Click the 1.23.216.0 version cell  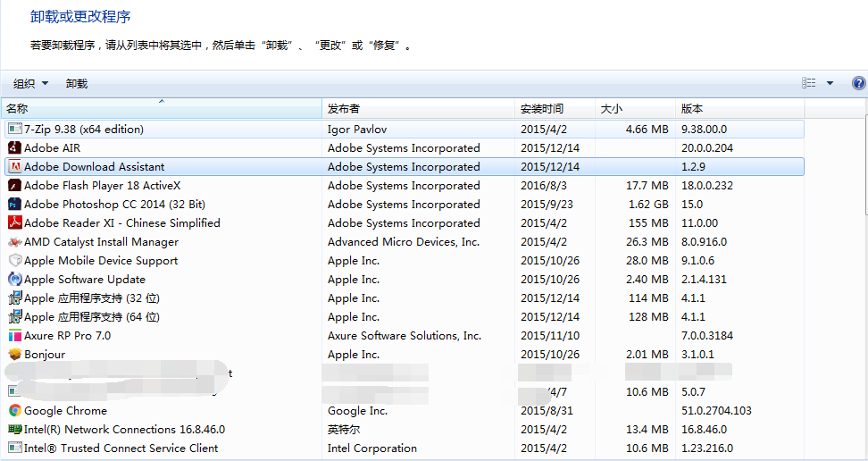point(707,448)
